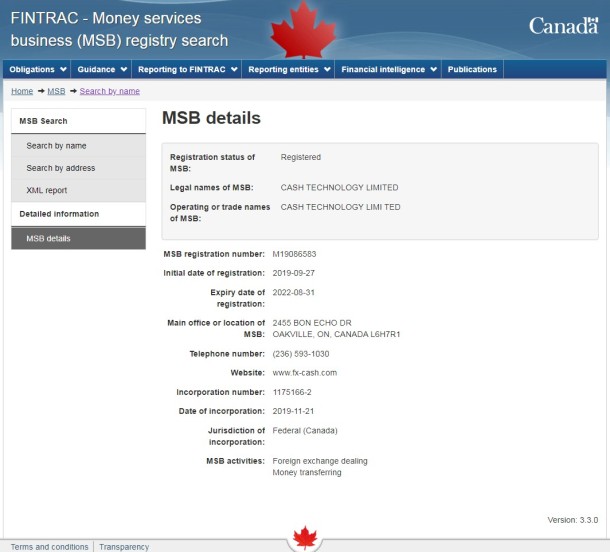
Task: Click Money transferring activity
Action: point(307,472)
